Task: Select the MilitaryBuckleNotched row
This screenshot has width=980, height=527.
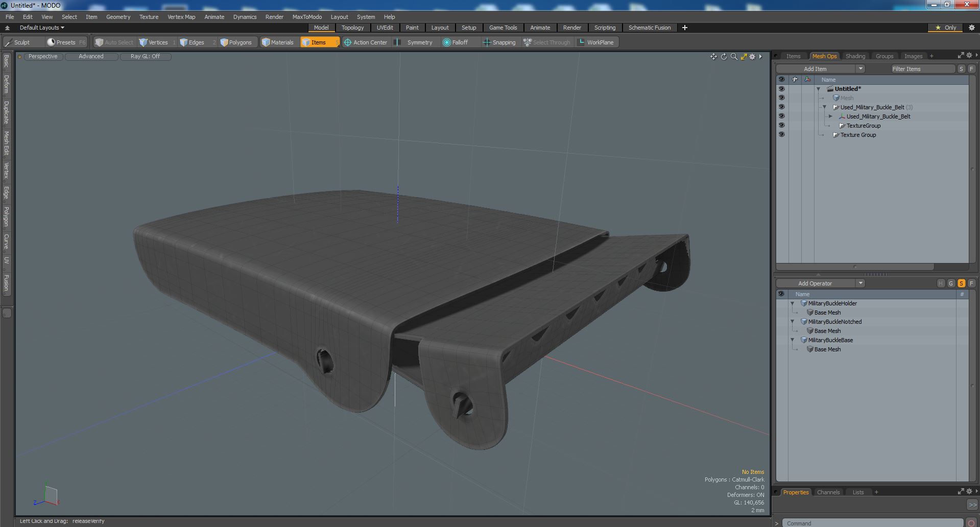Action: click(x=872, y=322)
